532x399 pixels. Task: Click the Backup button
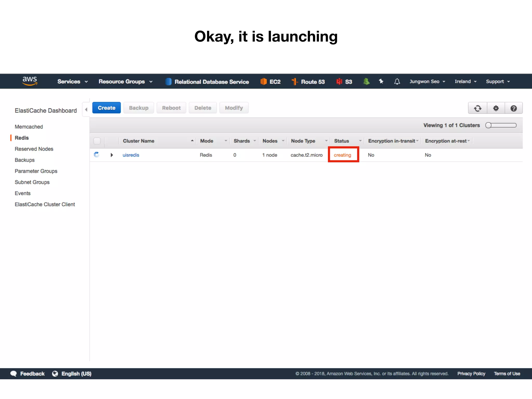coord(139,108)
